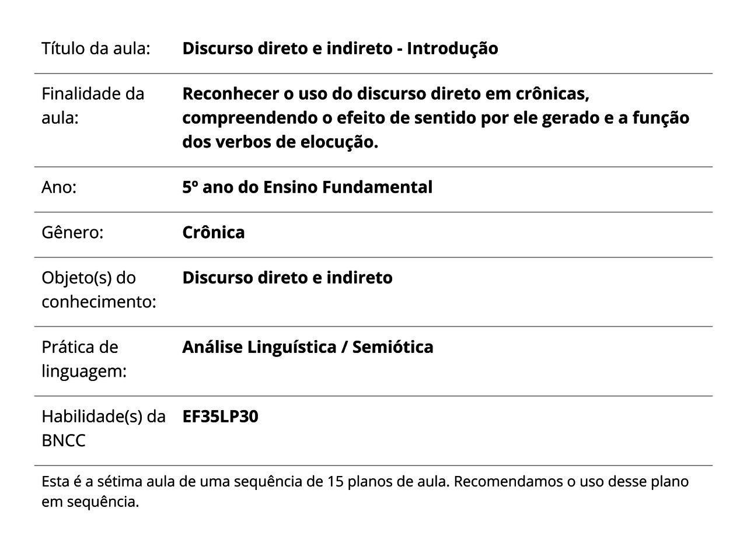Click the BNCC code EF35LP30

click(220, 416)
